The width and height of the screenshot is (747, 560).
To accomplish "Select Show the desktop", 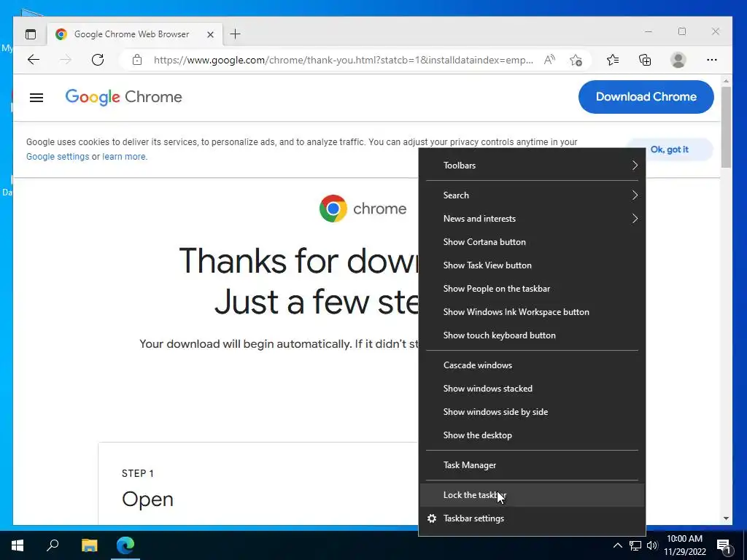I will [x=532, y=435].
